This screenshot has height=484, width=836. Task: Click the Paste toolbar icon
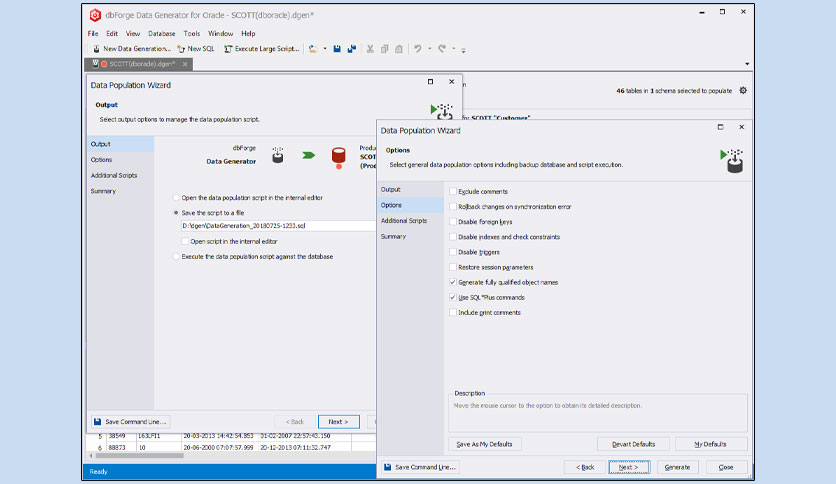pyautogui.click(x=399, y=49)
